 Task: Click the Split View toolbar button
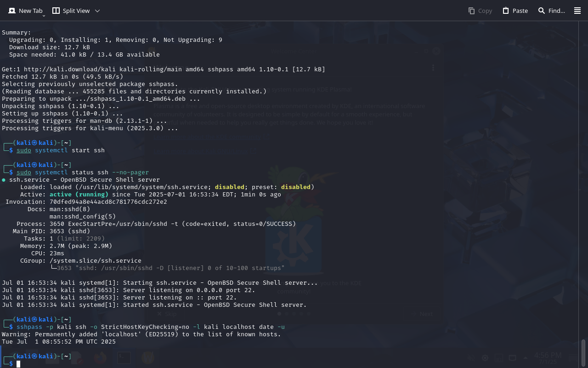pos(71,11)
